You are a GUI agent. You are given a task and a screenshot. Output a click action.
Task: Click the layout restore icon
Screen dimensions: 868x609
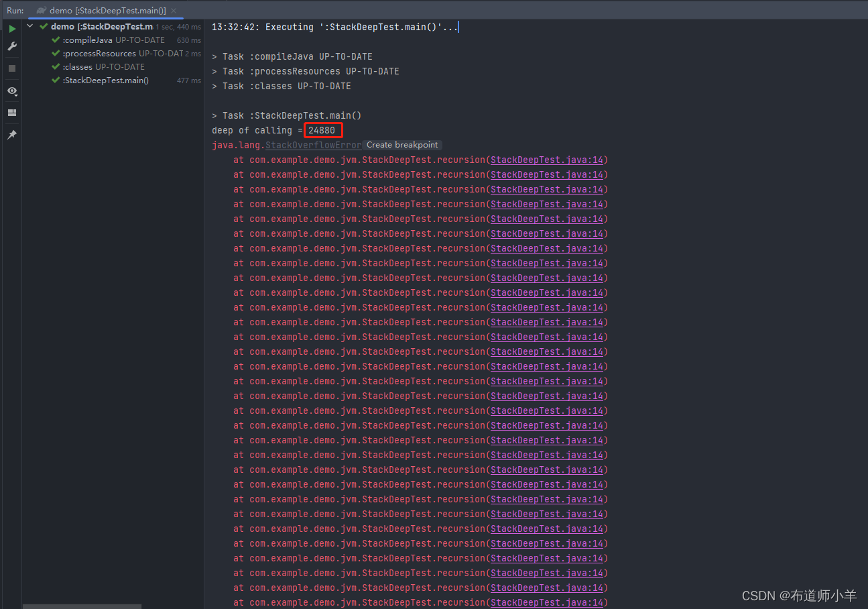pos(12,113)
